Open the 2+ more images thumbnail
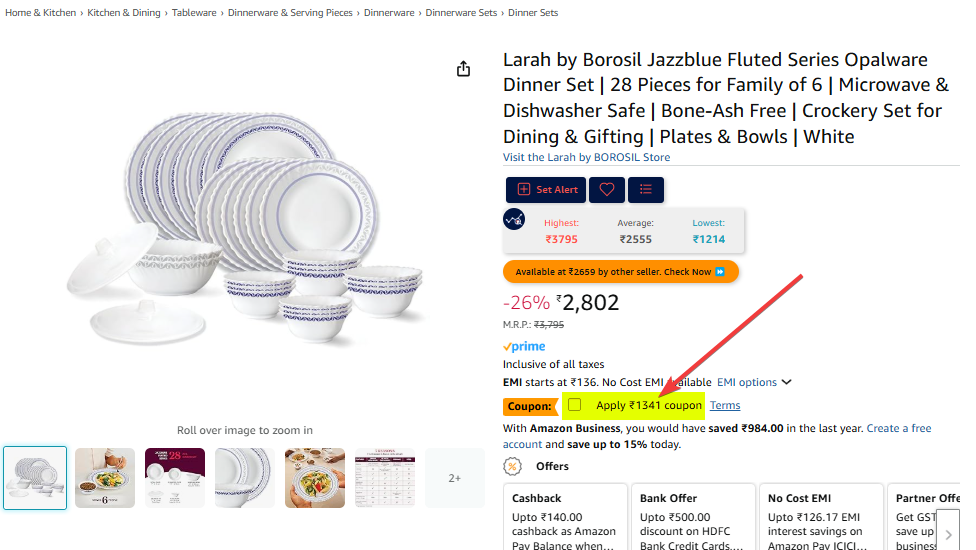This screenshot has height=550, width=976. [454, 478]
